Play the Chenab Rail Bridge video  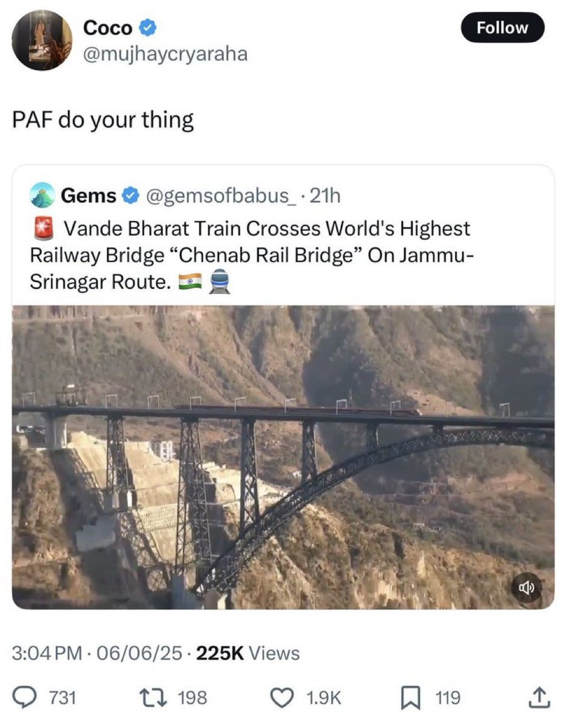(283, 457)
